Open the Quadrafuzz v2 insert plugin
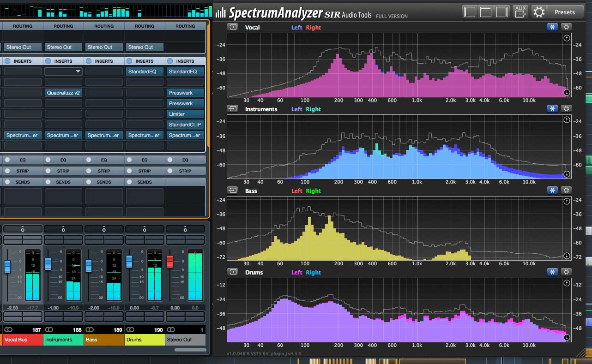Viewport: 592px width, 364px height. tap(63, 93)
